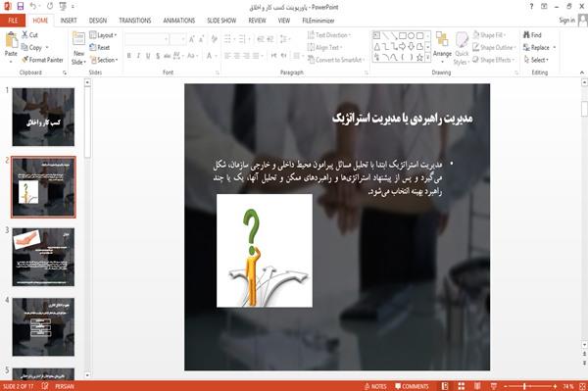Open the Section dropdown

pos(104,60)
